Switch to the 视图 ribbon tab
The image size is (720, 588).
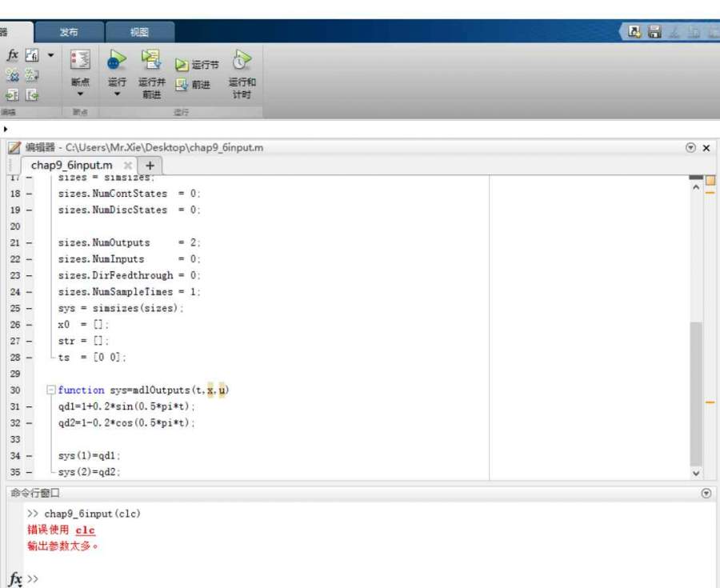pos(139,32)
